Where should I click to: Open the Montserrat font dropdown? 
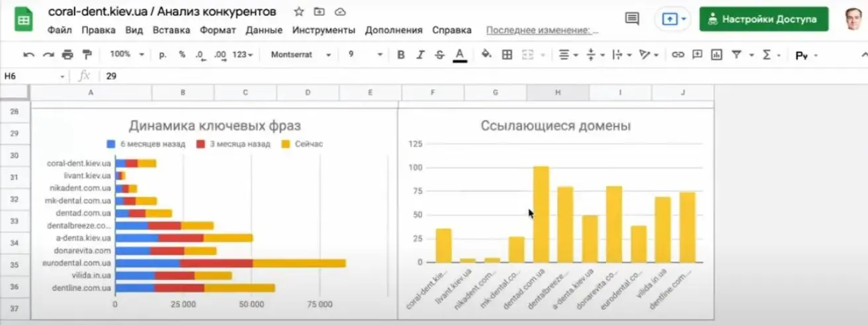pos(300,55)
